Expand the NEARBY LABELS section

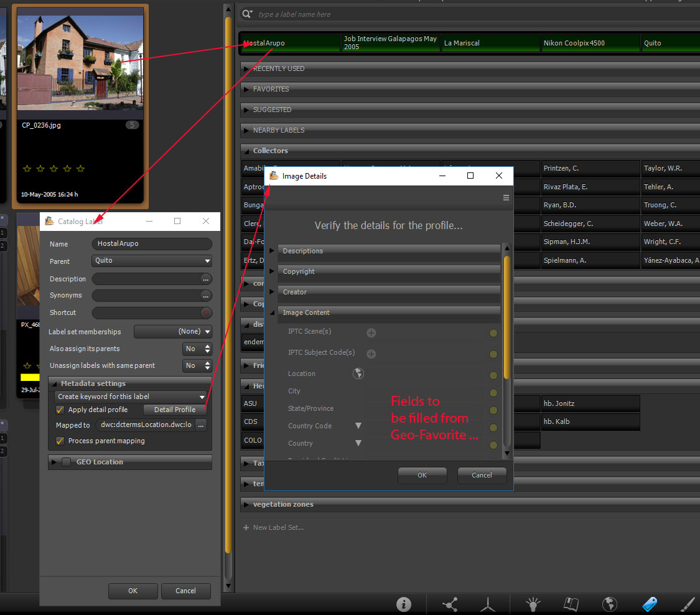click(x=246, y=131)
